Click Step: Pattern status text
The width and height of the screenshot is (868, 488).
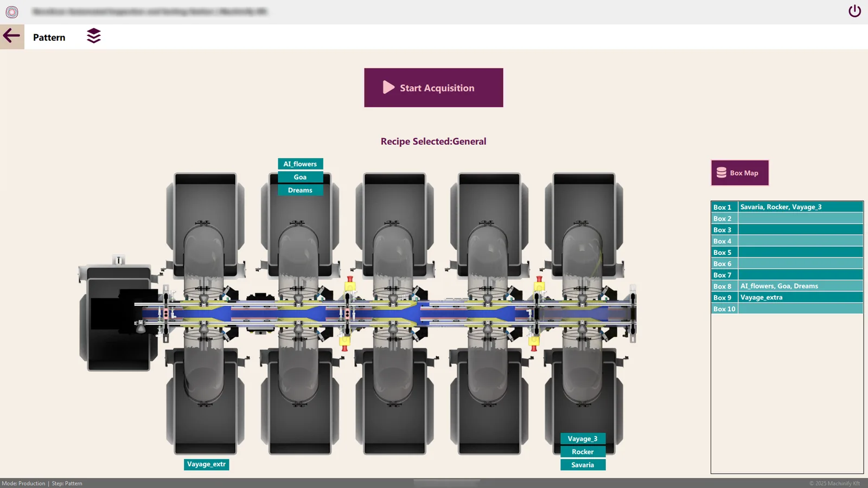67,484
